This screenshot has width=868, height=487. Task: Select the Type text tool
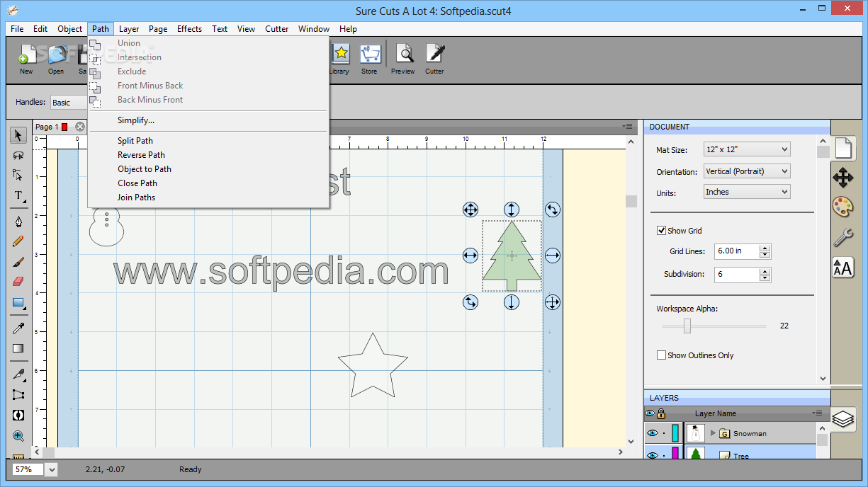[18, 195]
